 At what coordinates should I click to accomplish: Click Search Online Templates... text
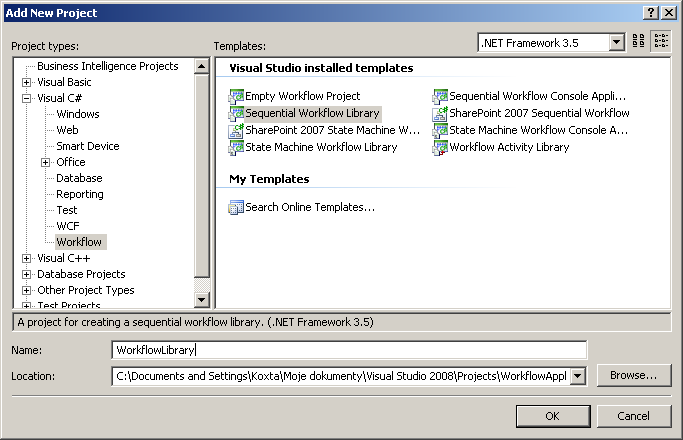(x=310, y=207)
